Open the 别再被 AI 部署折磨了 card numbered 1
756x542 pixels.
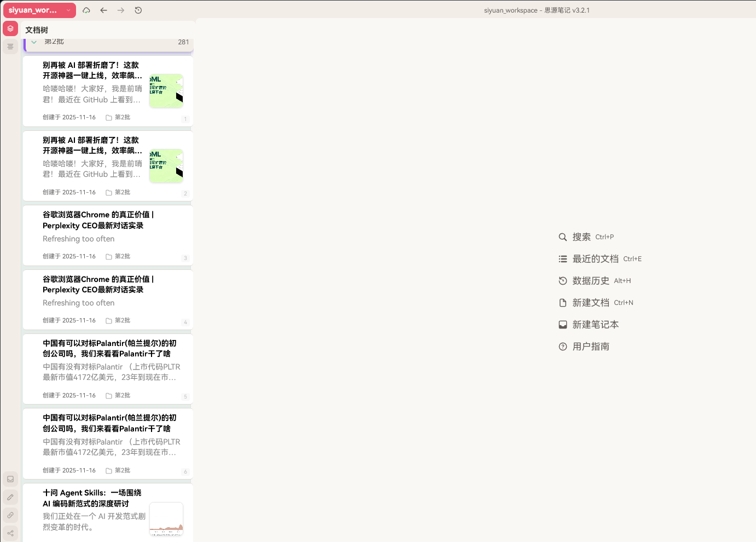click(x=108, y=91)
